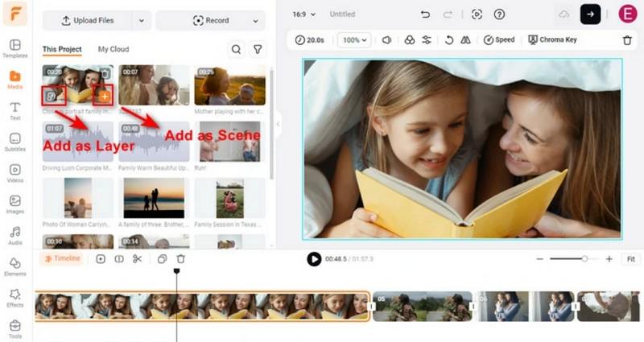Collapse the media panel side arrow
644x342 pixels.
click(x=278, y=124)
